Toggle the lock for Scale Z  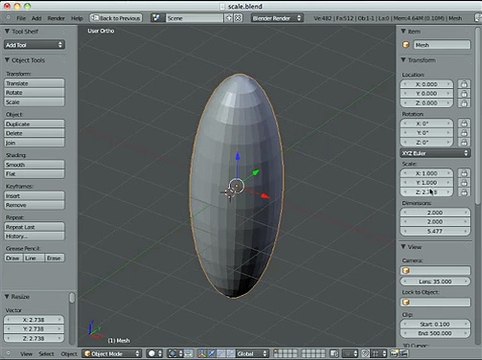pos(464,192)
